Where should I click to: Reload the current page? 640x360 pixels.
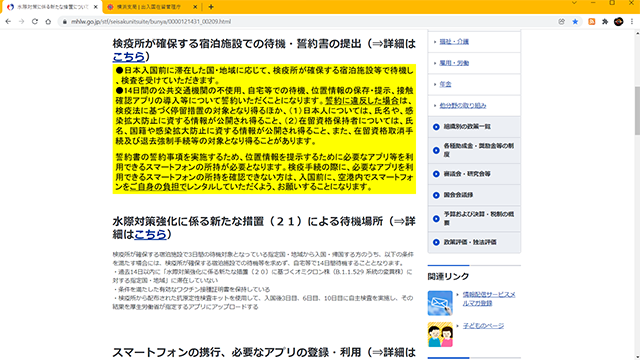pos(35,22)
